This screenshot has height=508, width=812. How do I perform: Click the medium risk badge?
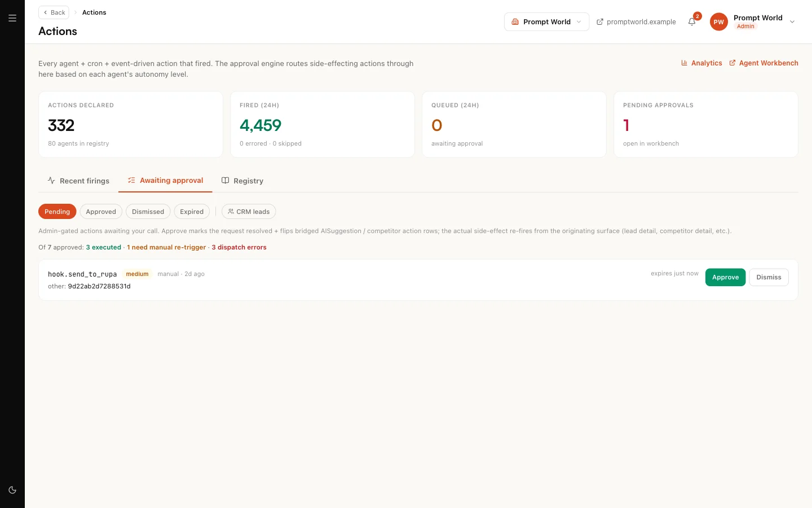click(x=137, y=274)
